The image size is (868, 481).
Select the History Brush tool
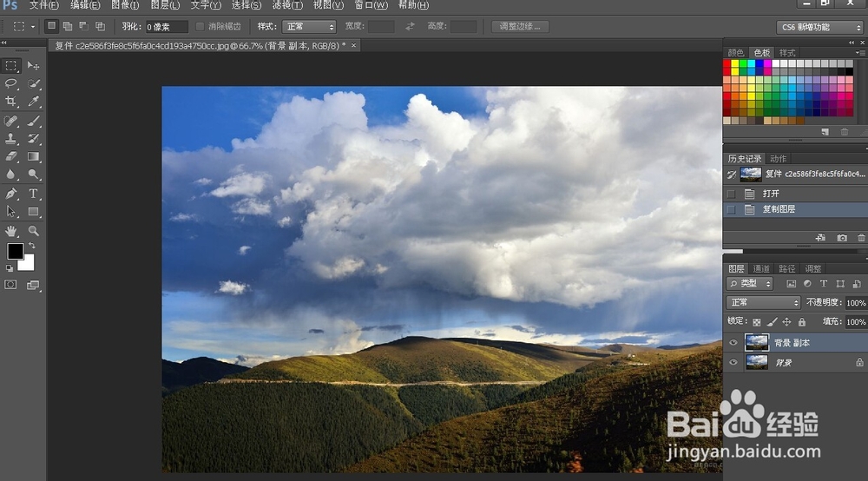pos(33,138)
